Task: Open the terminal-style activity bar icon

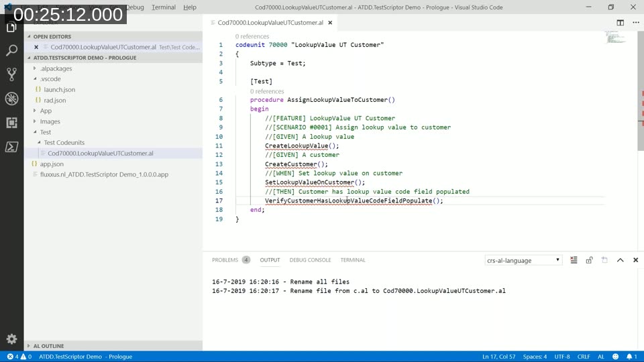Action: point(11,147)
